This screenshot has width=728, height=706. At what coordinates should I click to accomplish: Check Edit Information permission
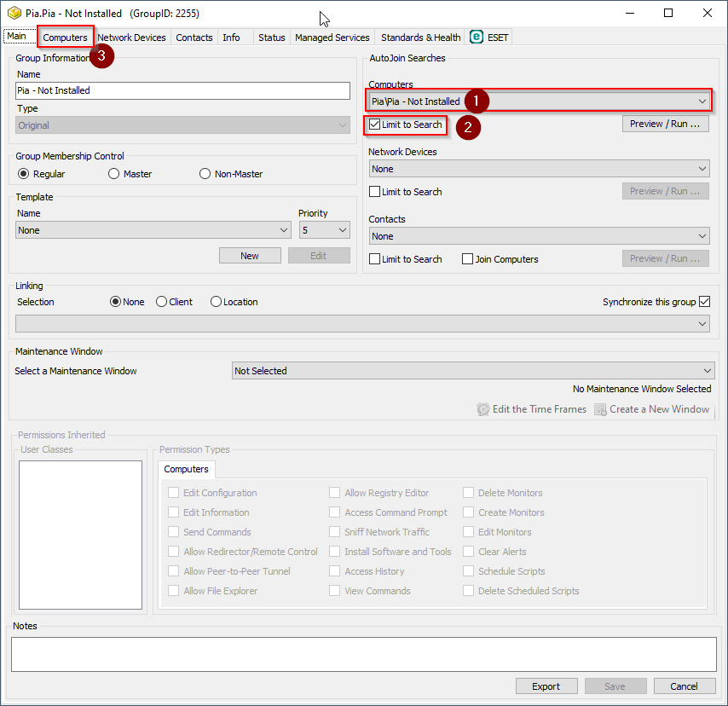[x=173, y=512]
